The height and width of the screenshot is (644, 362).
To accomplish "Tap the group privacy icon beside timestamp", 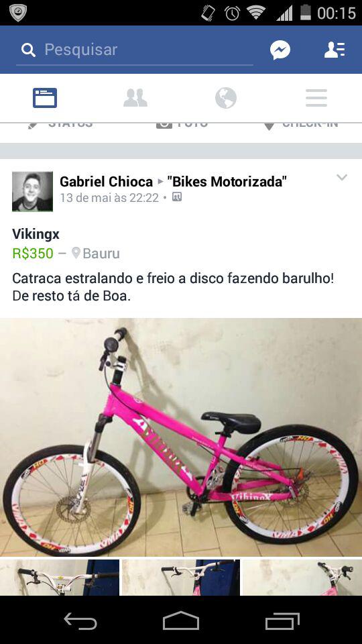I will coord(177,197).
